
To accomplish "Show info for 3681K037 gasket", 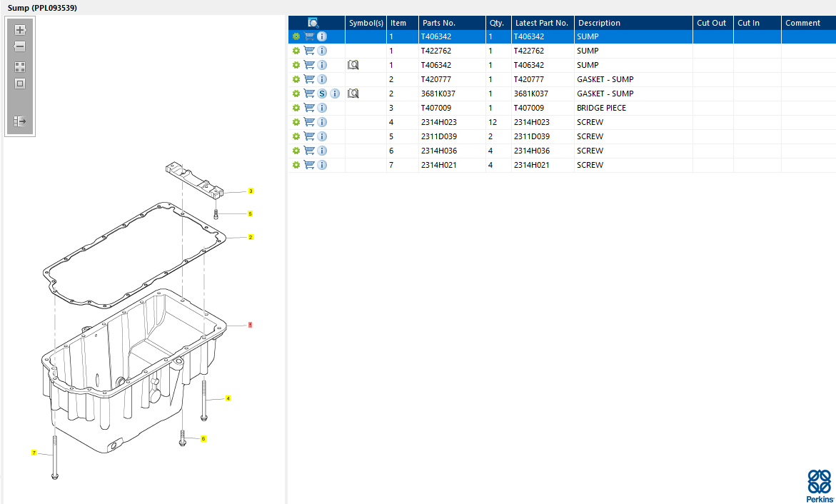I will pos(335,94).
